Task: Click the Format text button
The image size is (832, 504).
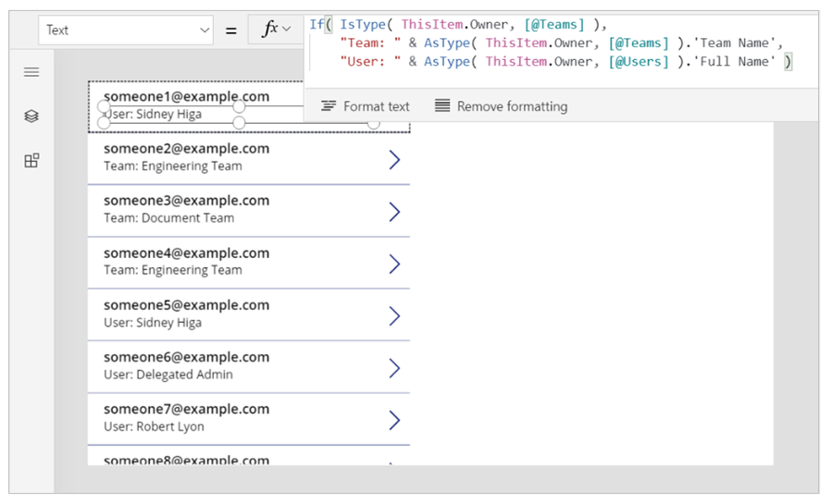Action: click(x=365, y=106)
